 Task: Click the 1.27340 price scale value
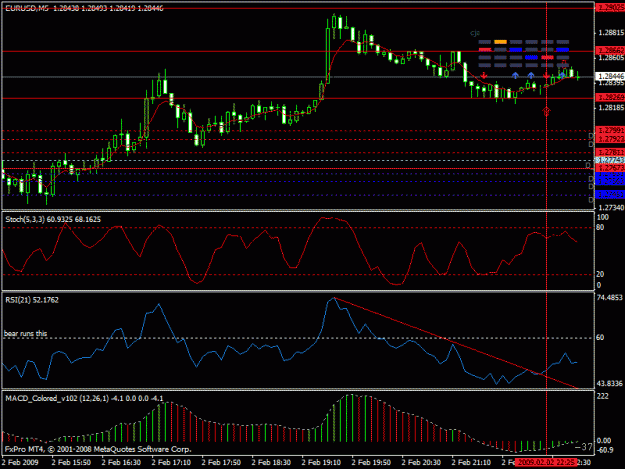[x=611, y=208]
